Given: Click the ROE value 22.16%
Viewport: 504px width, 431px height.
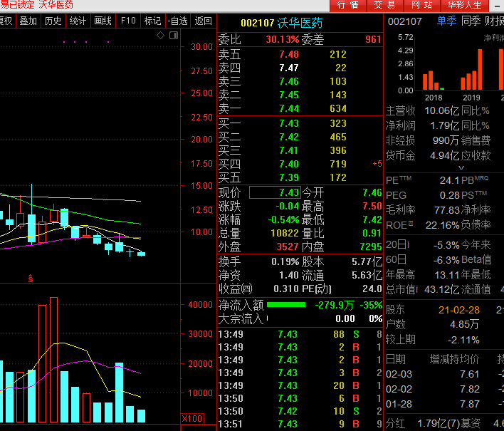Looking at the screenshot, I should (x=442, y=225).
